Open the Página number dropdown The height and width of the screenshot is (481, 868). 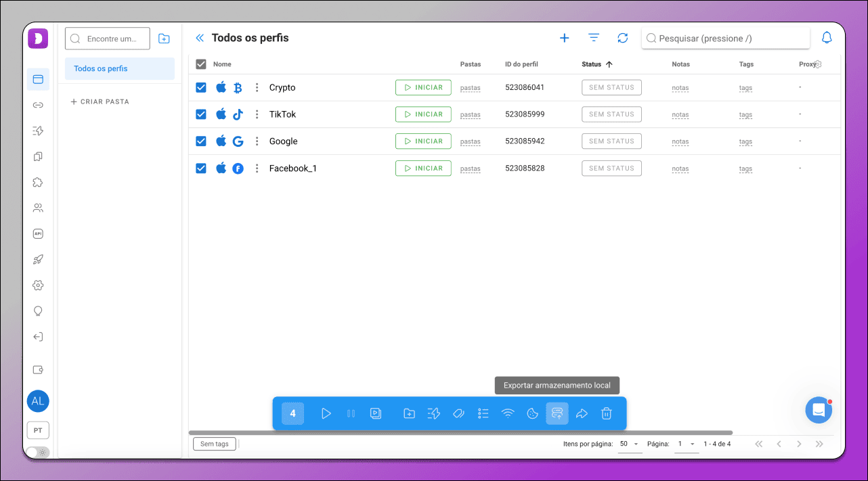686,444
